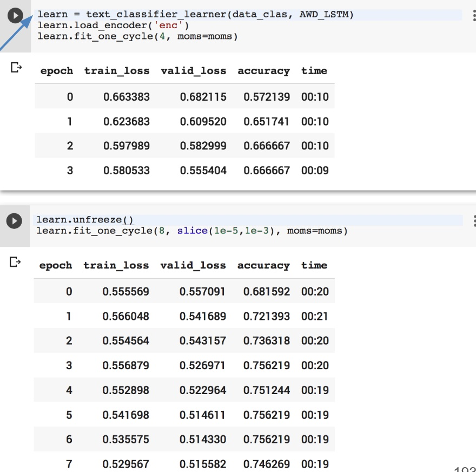Open the second cell's three-dot options menu
This screenshot has height=472, width=476.
(474, 221)
